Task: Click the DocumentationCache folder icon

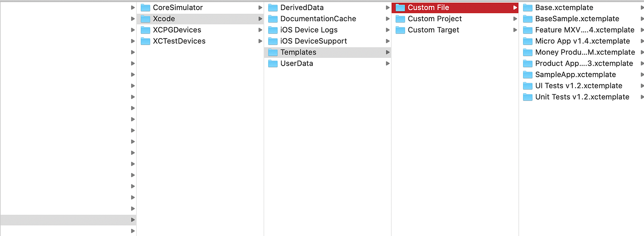Action: [x=273, y=19]
